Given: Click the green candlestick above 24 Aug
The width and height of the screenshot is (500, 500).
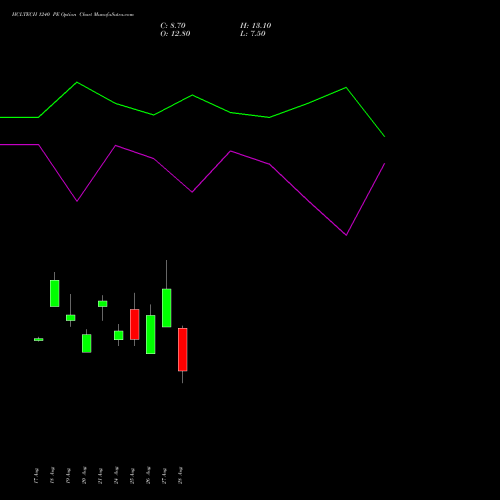Looking at the screenshot, I should coord(119,335).
